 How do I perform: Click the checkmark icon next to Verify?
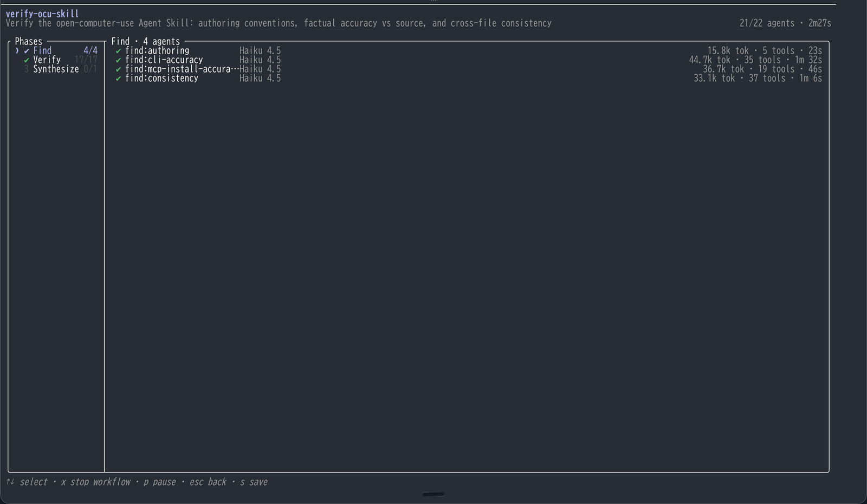(27, 60)
